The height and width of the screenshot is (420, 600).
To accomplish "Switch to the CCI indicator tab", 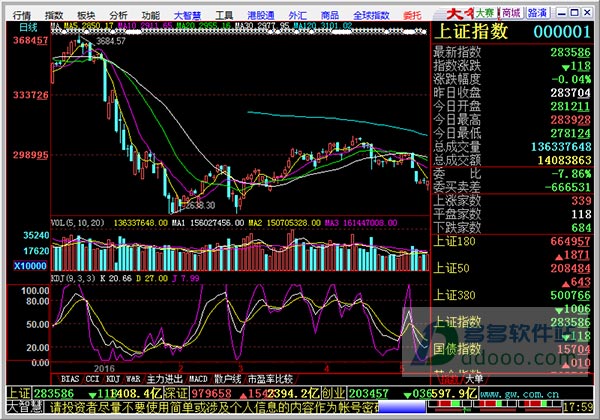I will (x=93, y=379).
